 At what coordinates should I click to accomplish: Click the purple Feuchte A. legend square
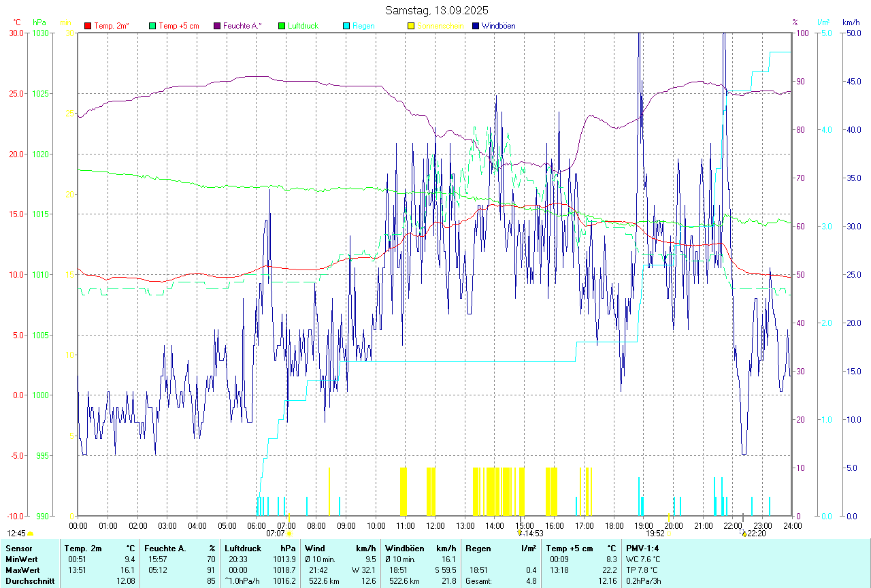tap(217, 26)
